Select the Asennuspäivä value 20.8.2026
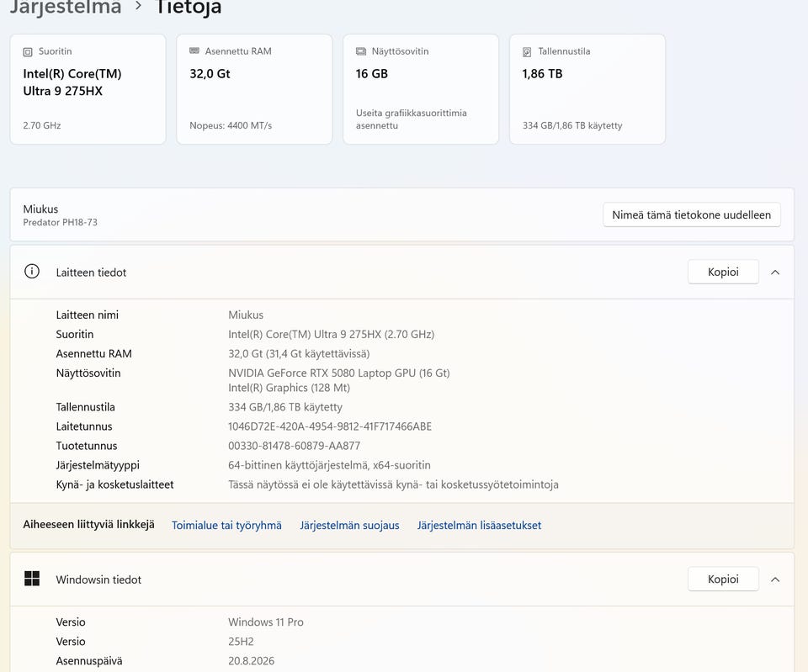The width and height of the screenshot is (808, 672). (x=252, y=661)
